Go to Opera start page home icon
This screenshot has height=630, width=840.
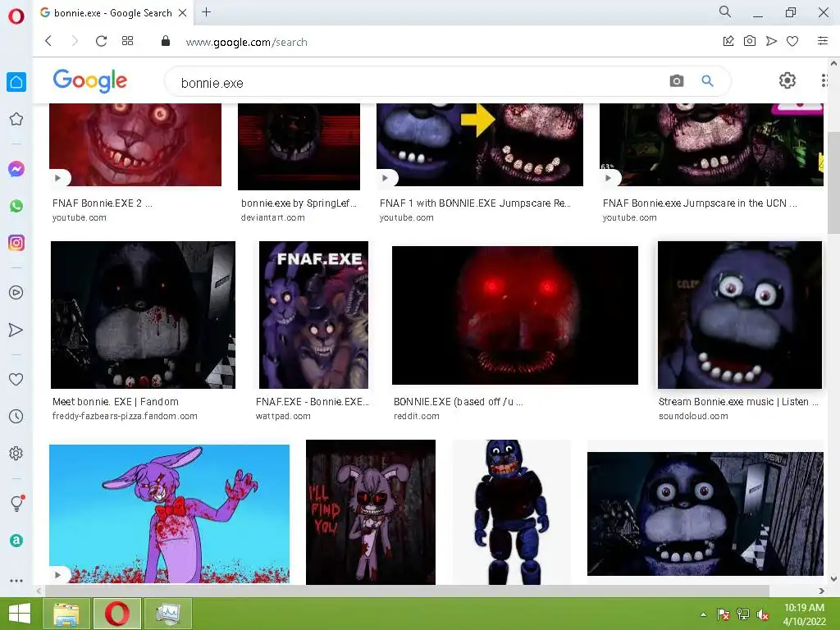point(16,82)
